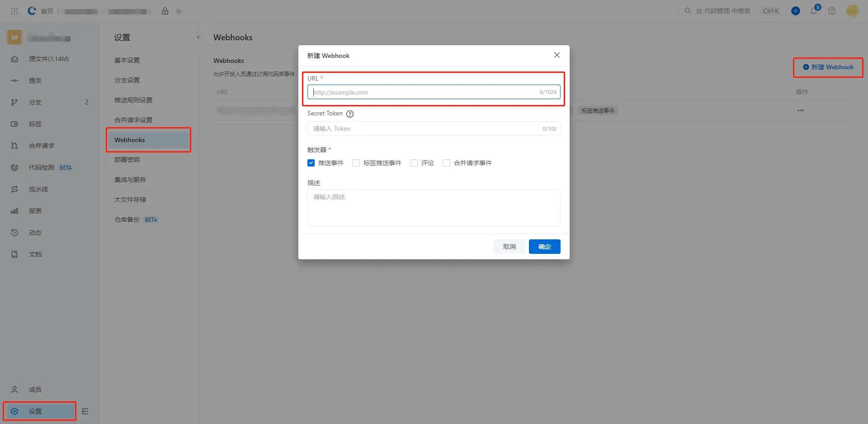The height and width of the screenshot is (424, 868).
Task: Star this repository with the star icon
Action: (x=179, y=11)
